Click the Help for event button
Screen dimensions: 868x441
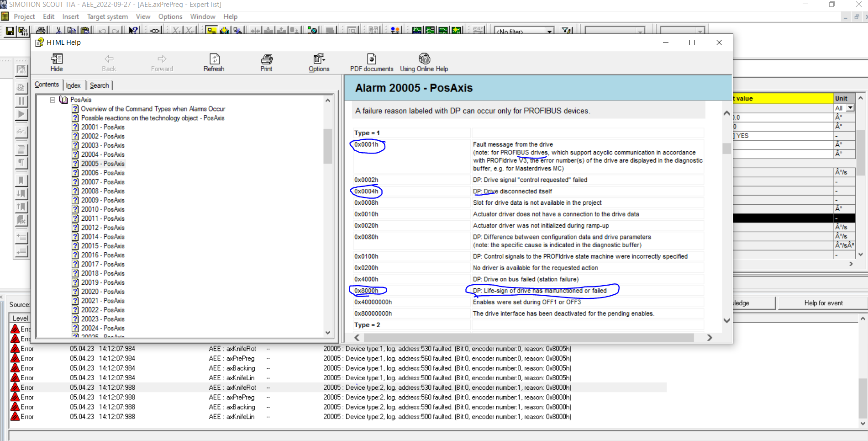pos(823,303)
